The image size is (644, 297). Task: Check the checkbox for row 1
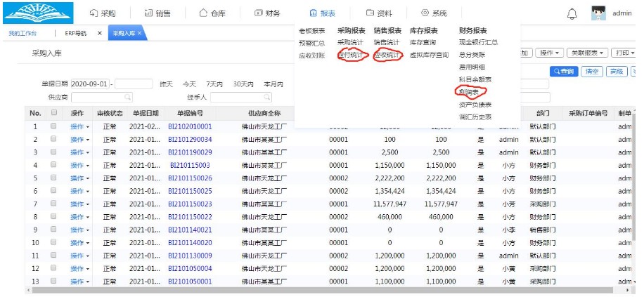(53, 126)
